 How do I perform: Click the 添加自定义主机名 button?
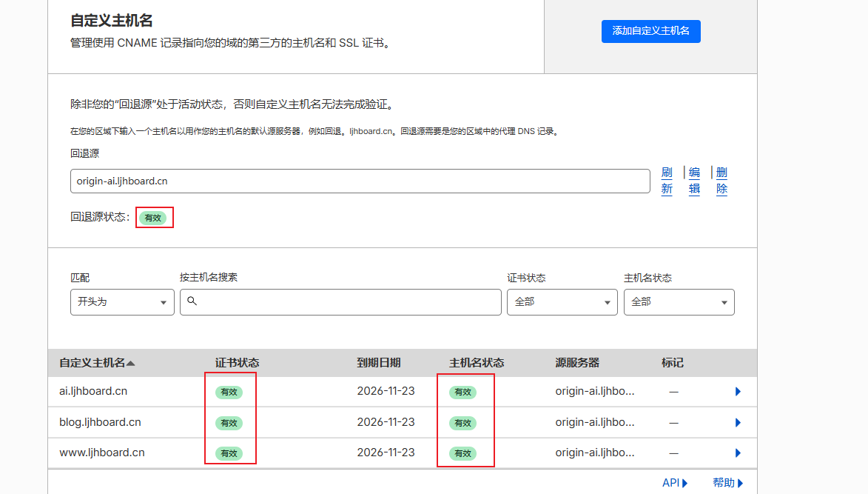pyautogui.click(x=650, y=31)
